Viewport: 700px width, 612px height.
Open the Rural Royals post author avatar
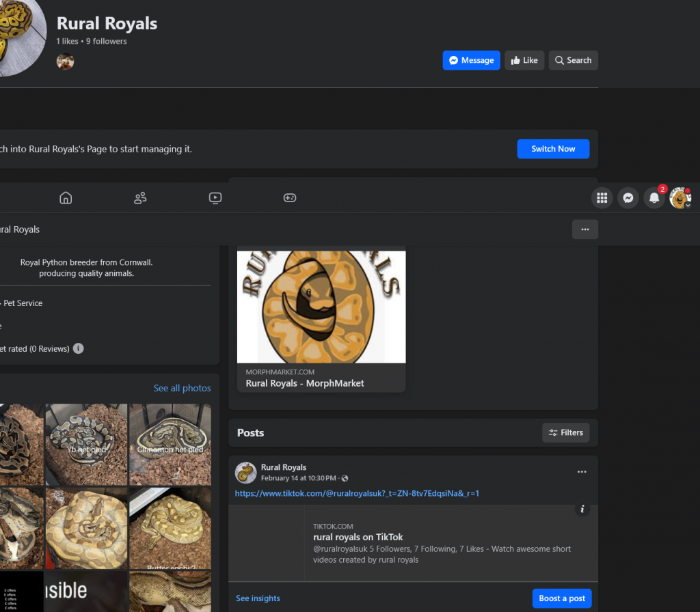pos(245,473)
